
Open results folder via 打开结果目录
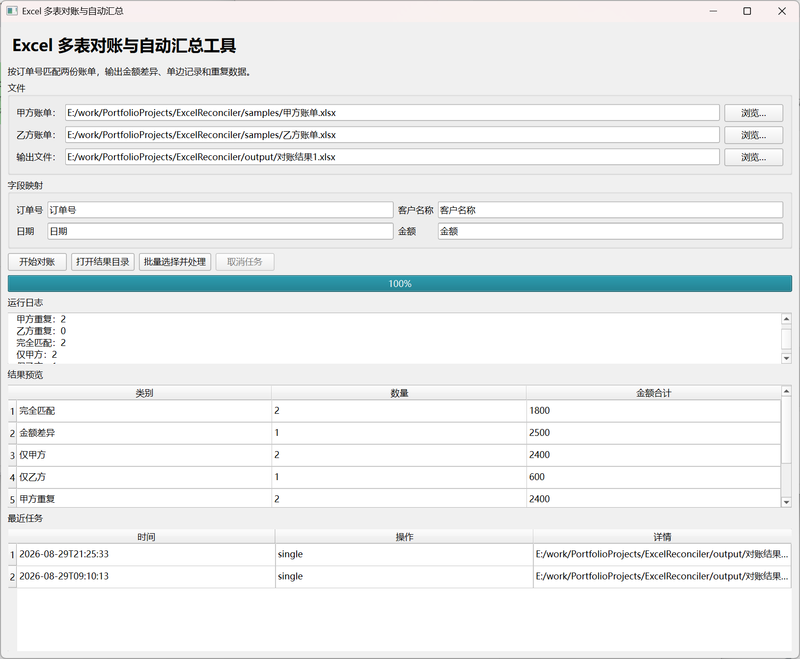103,262
